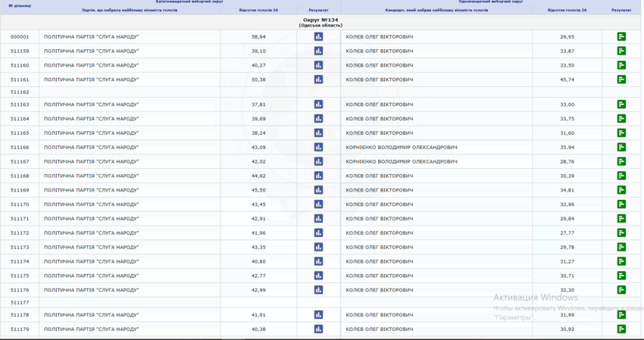
Task: Select candidate name in precinct 000001 row
Action: (379, 36)
